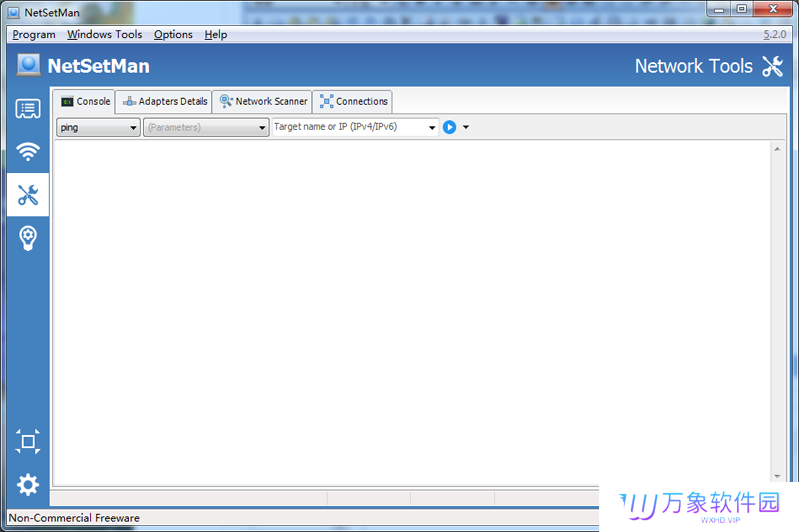Expand the target name or IP history dropdown
Image resolution: width=799 pixels, height=532 pixels.
(x=432, y=128)
